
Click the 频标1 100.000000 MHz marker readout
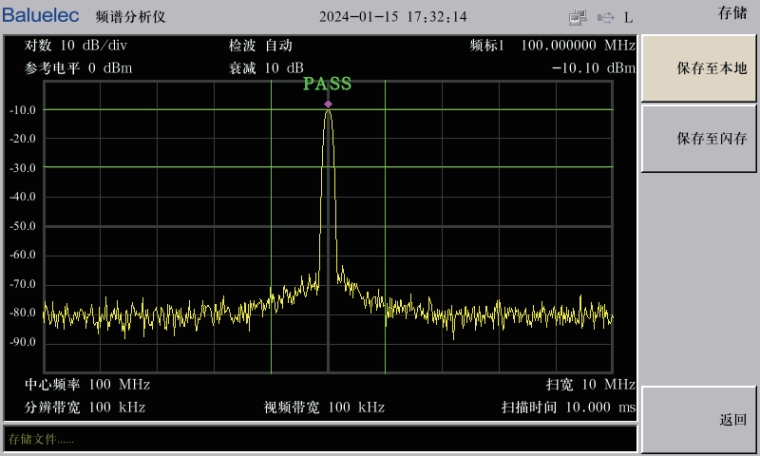click(552, 46)
